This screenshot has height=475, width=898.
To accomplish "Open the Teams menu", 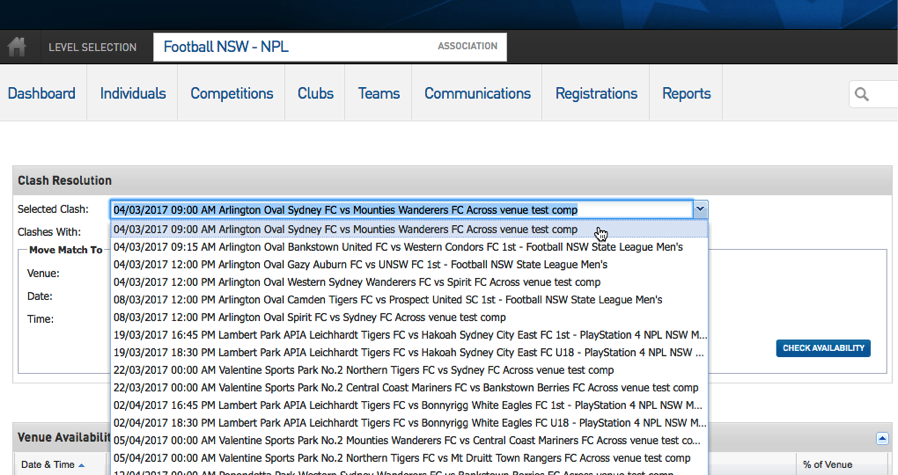I will pyautogui.click(x=379, y=93).
